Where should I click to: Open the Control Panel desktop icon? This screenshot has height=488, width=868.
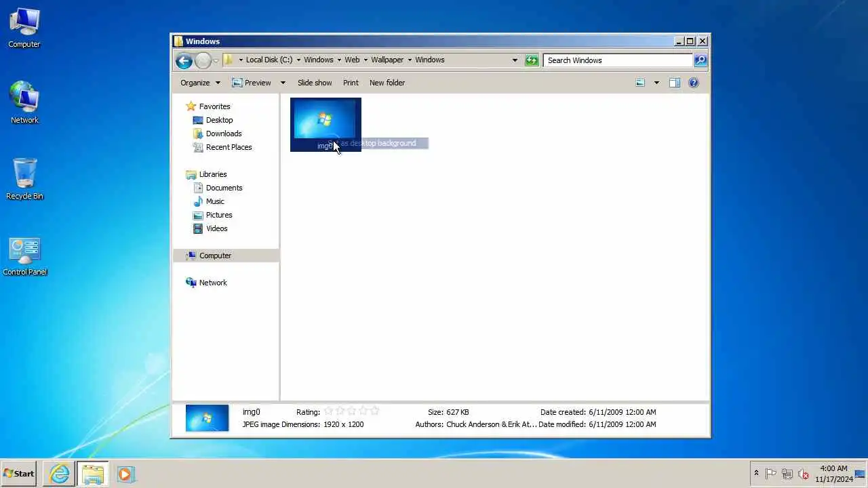point(25,257)
